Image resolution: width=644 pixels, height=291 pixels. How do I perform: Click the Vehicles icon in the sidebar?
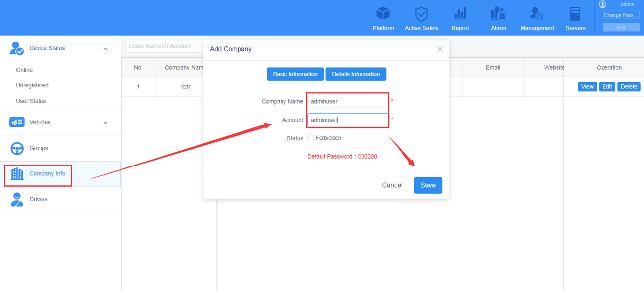[x=17, y=122]
